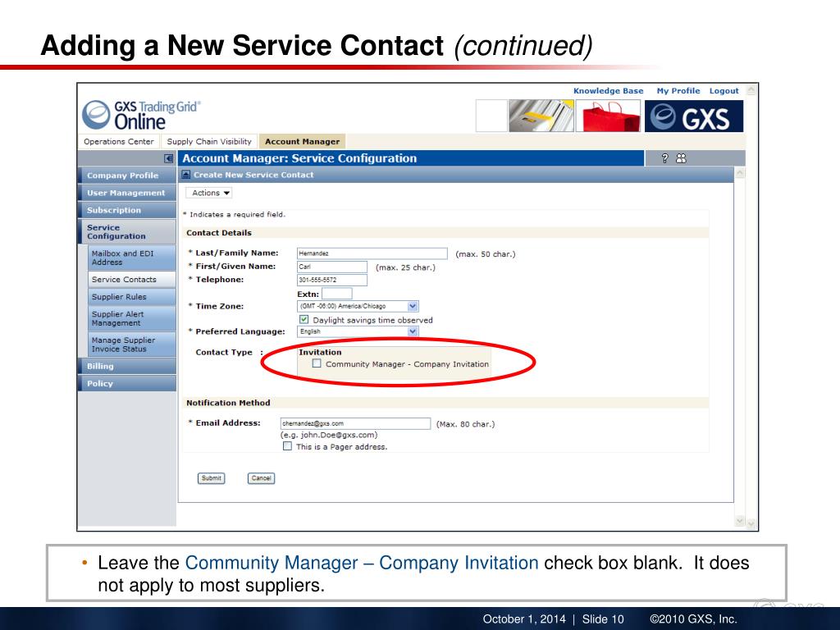Collapse Create New Service Contact panel icon

click(x=186, y=175)
